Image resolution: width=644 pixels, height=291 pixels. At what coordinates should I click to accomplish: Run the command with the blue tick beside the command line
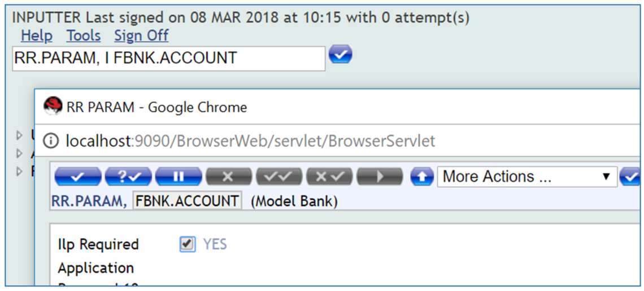[x=341, y=55]
